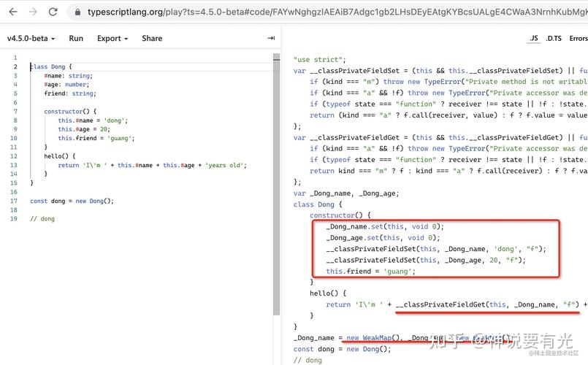Go back in browser history
Viewport: 588px width, 365px height.
pyautogui.click(x=13, y=12)
